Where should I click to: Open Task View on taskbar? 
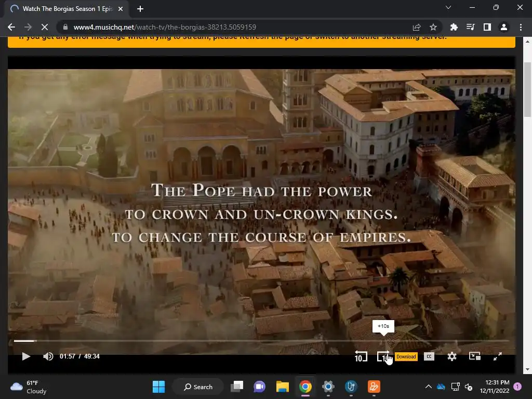click(237, 387)
